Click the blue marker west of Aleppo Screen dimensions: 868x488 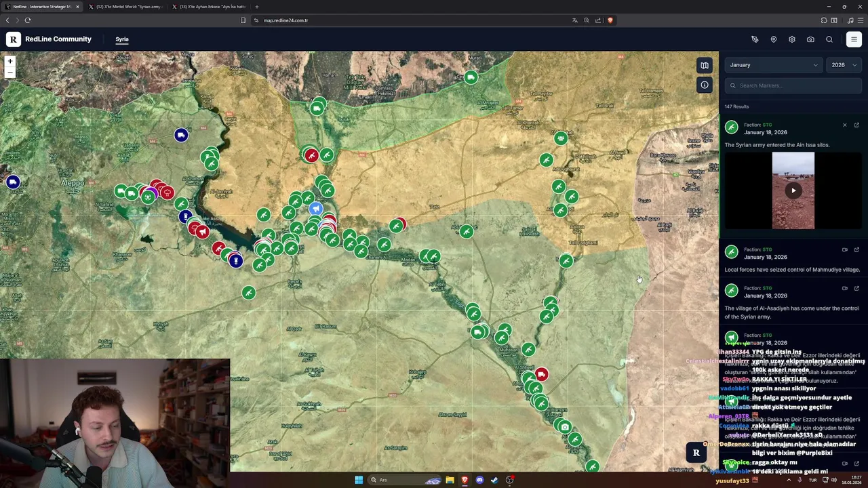point(13,182)
